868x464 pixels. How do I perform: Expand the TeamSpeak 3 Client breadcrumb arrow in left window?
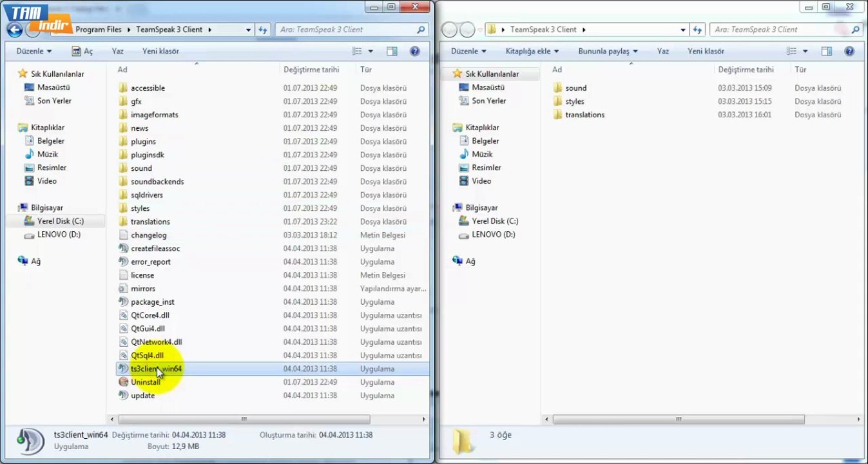(210, 30)
